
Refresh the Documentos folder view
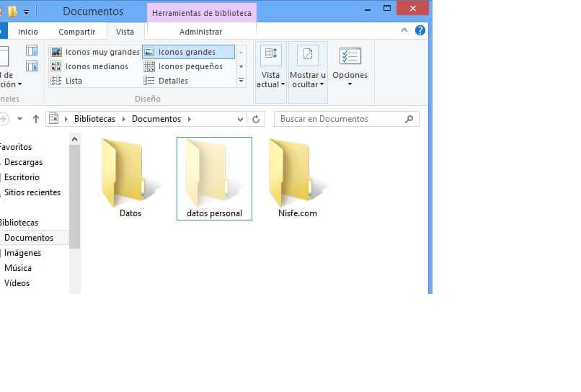[256, 120]
